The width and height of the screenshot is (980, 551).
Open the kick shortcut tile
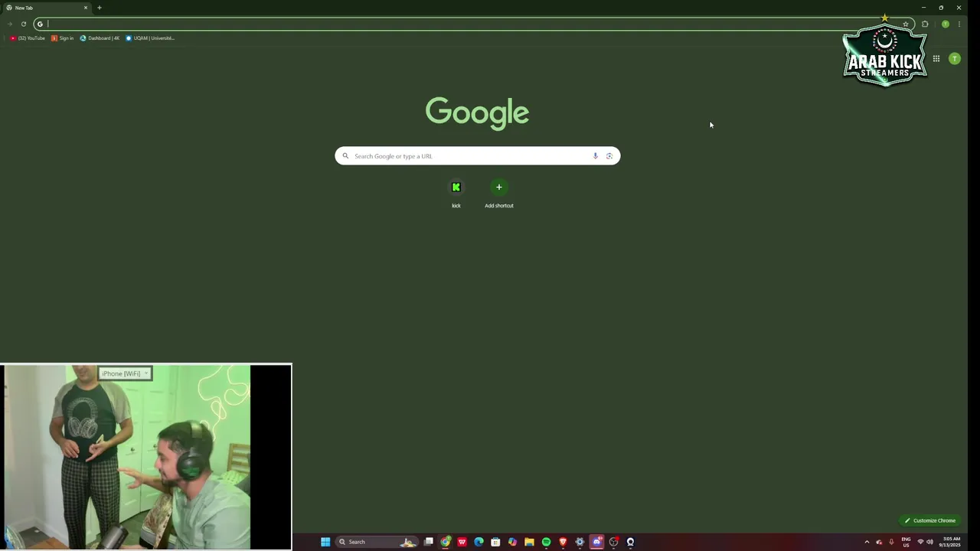coord(456,194)
